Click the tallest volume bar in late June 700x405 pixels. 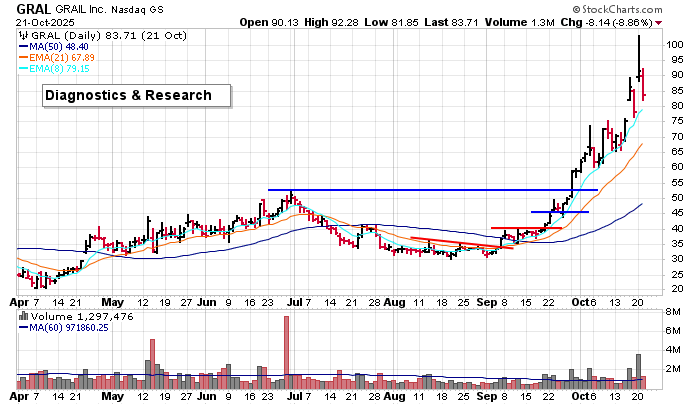286,347
